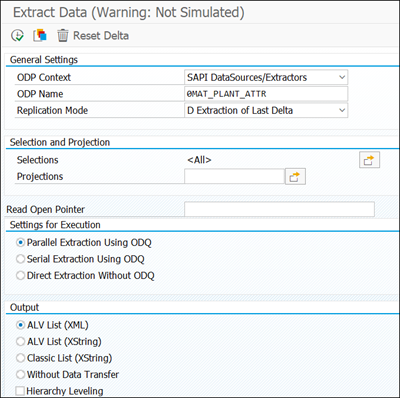Click the Reset Delta button label

click(101, 36)
